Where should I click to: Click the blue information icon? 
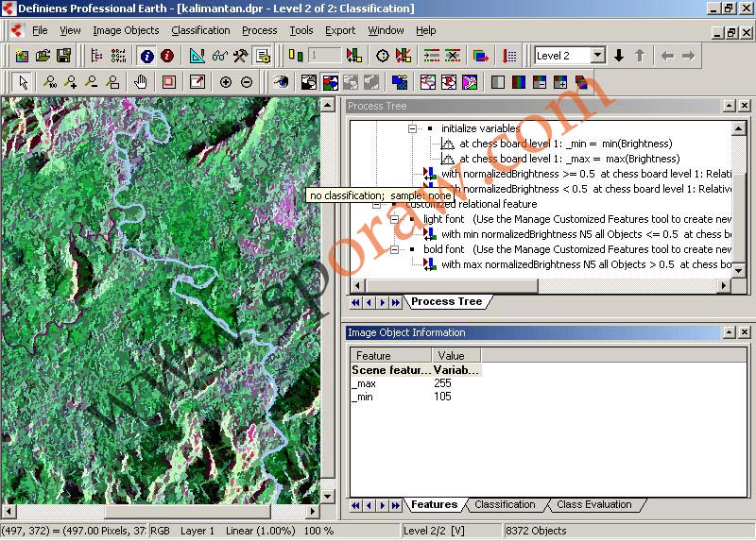(x=146, y=57)
